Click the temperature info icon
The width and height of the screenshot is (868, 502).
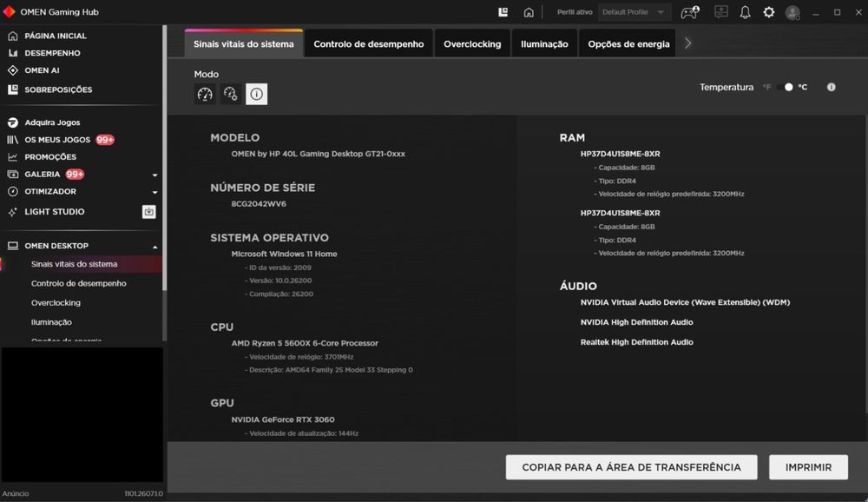pos(831,87)
